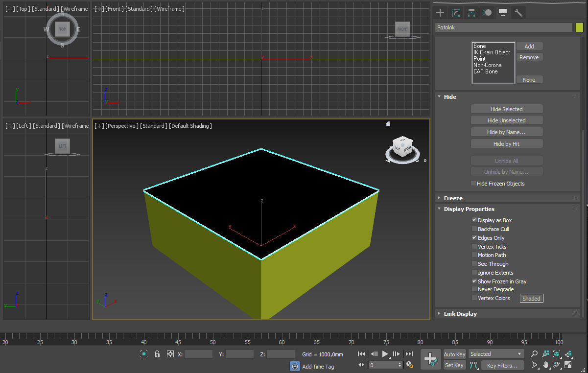Open the Time Configuration clock icon

tap(410, 365)
